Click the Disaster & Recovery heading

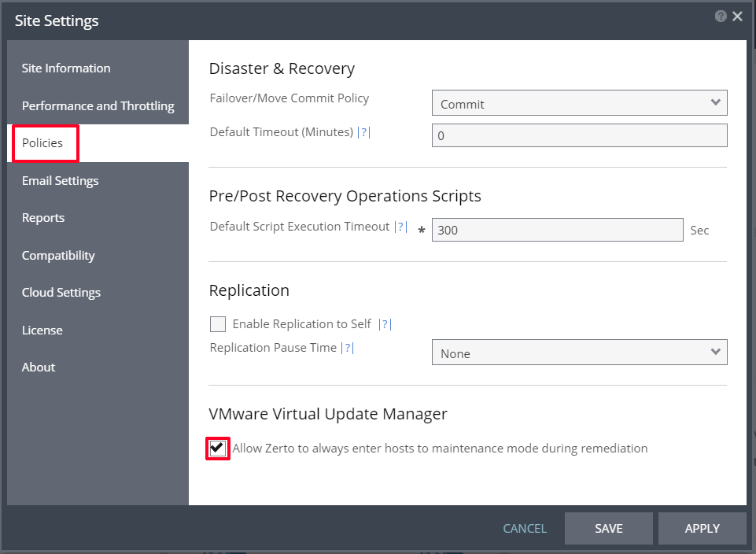(282, 68)
